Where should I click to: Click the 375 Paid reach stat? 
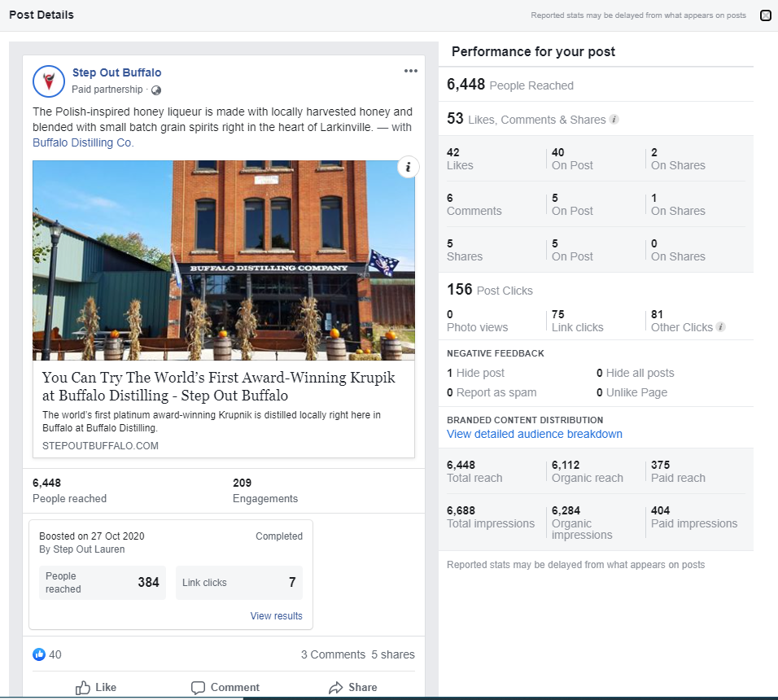[x=678, y=471]
